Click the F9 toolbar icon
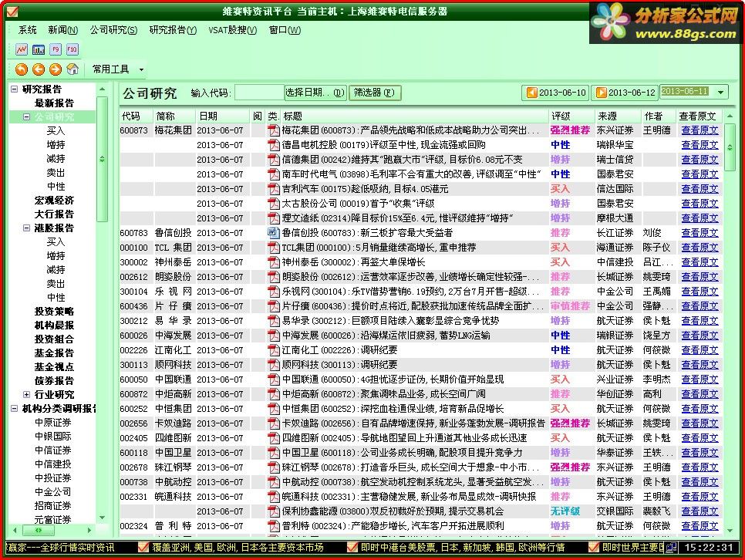Screen dimensions: 745x560 tap(55, 49)
